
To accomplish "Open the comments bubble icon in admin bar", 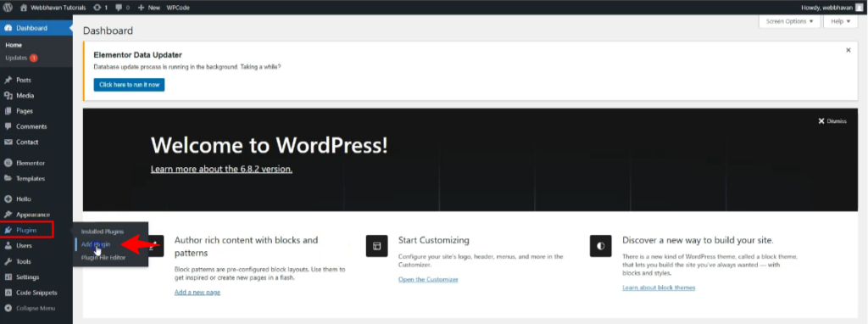I will pos(119,8).
